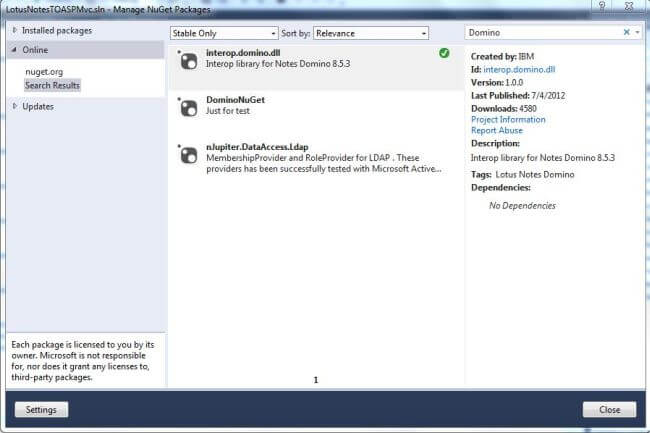This screenshot has height=433, width=650.
Task: Click the 'No Dependencies' text
Action: point(522,206)
